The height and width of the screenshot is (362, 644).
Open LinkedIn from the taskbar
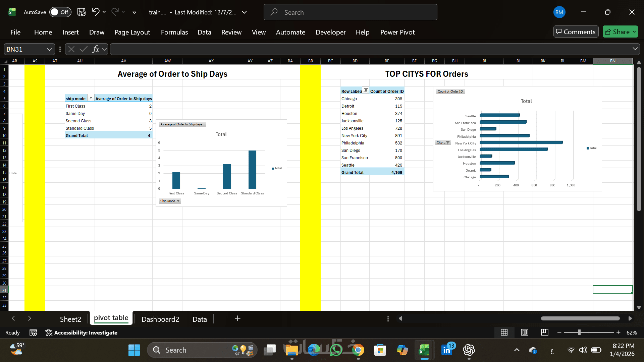click(447, 350)
